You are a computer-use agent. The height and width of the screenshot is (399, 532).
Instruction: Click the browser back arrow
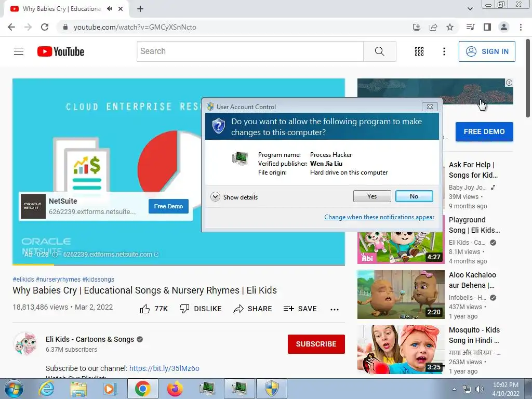tap(11, 27)
